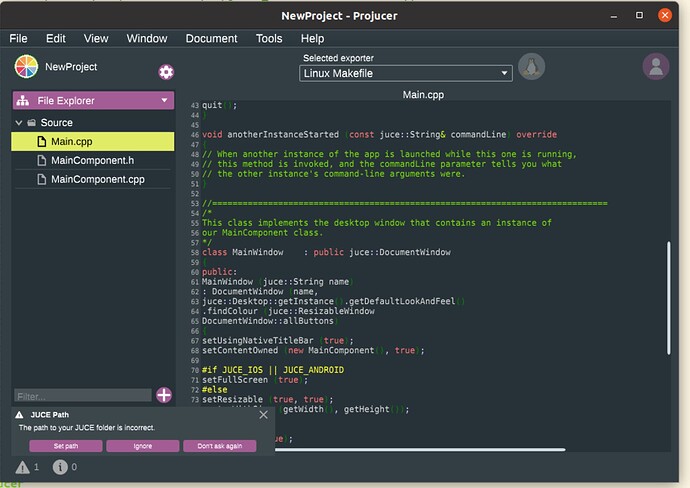Screen dimensions: 690x488
Task: Maximize the Projucer window
Action: (x=639, y=15)
